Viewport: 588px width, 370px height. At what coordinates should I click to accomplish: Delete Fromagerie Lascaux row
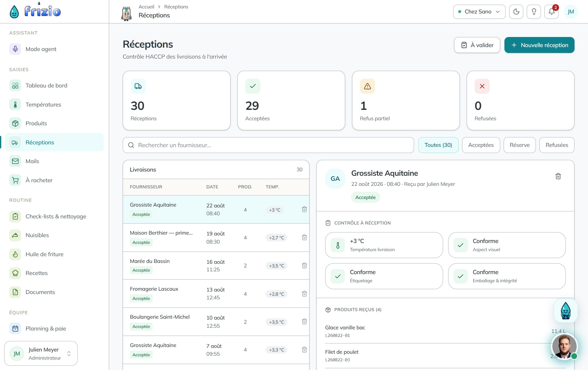point(304,294)
